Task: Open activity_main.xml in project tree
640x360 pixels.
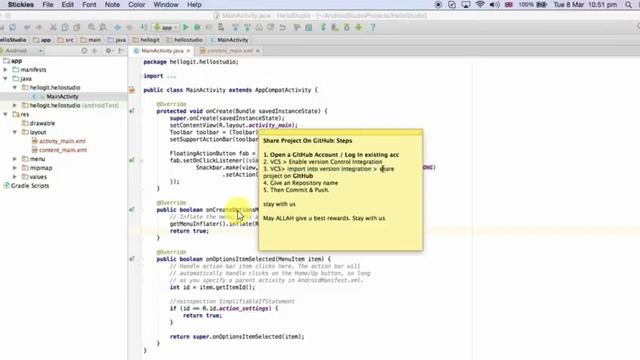Action: point(62,141)
